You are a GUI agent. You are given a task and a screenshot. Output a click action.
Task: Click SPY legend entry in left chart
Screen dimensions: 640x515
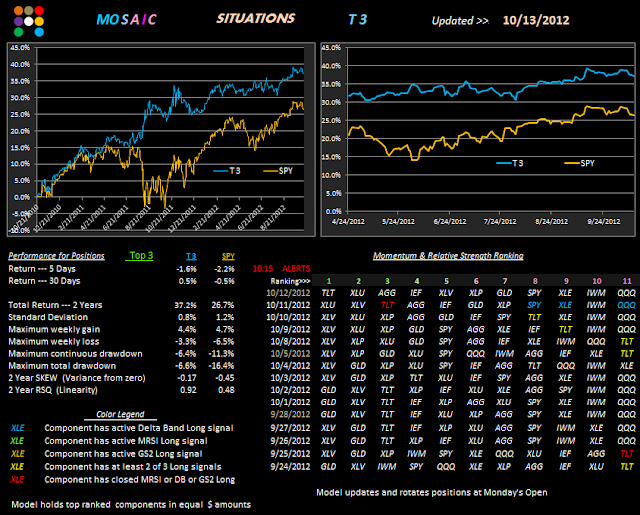pos(278,171)
